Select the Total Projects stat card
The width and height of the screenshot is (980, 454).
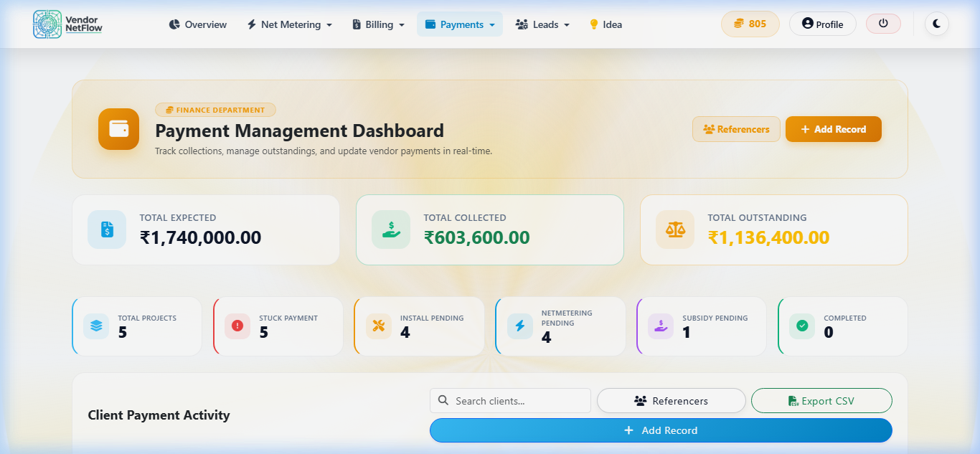(x=137, y=326)
